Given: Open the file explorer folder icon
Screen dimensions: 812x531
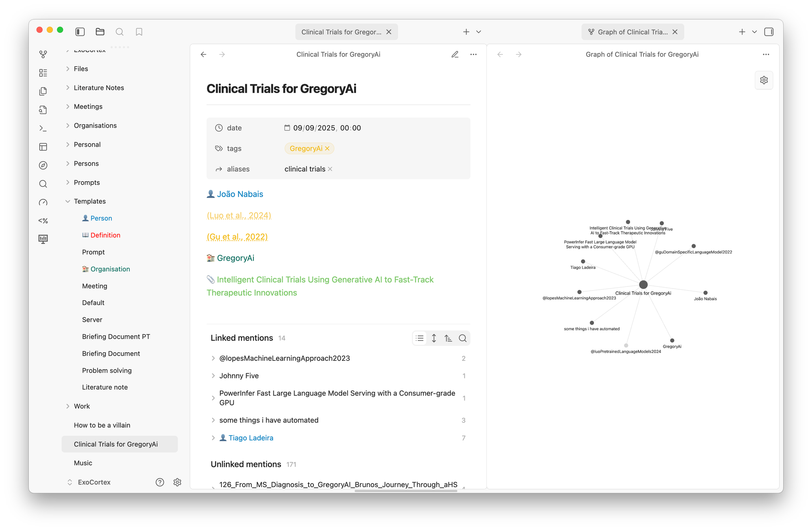Looking at the screenshot, I should point(100,32).
